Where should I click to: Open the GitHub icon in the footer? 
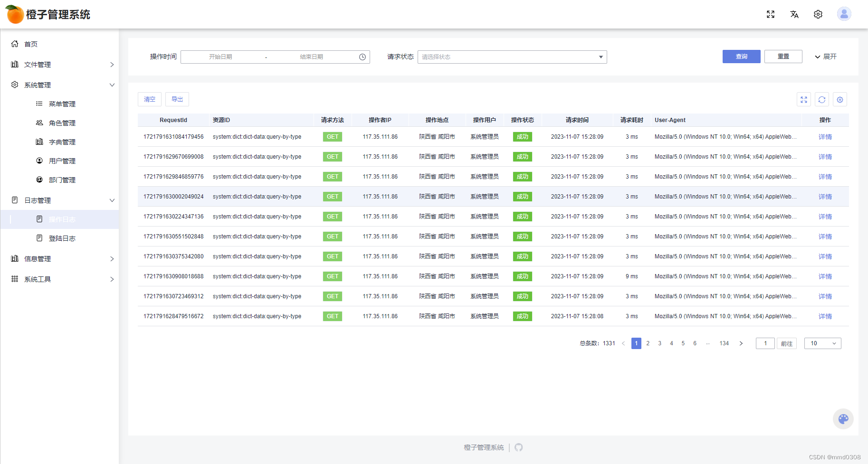(x=519, y=447)
